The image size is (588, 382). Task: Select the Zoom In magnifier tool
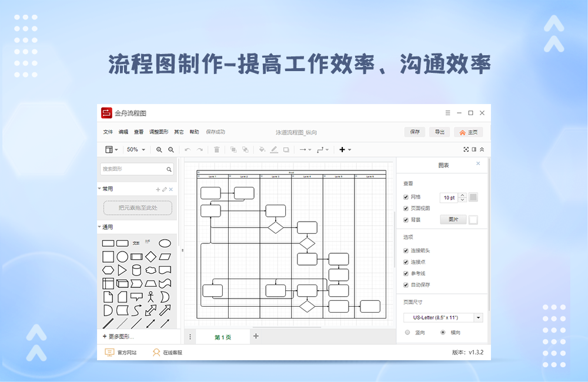(159, 149)
